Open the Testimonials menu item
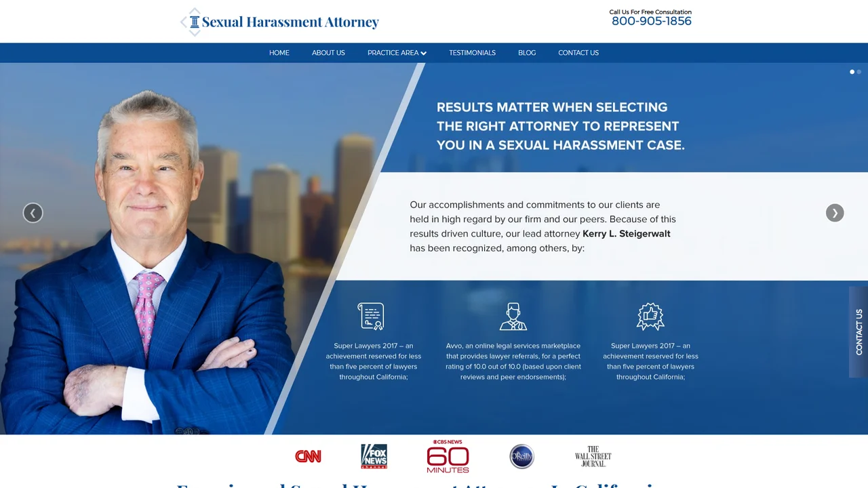The image size is (868, 488). 472,53
